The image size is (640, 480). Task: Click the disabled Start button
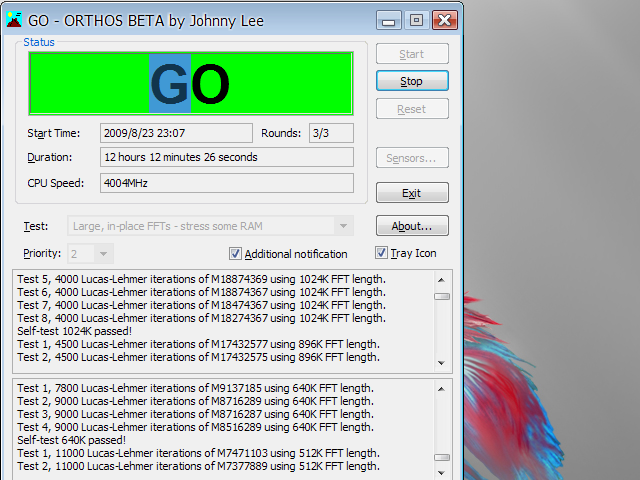point(412,53)
